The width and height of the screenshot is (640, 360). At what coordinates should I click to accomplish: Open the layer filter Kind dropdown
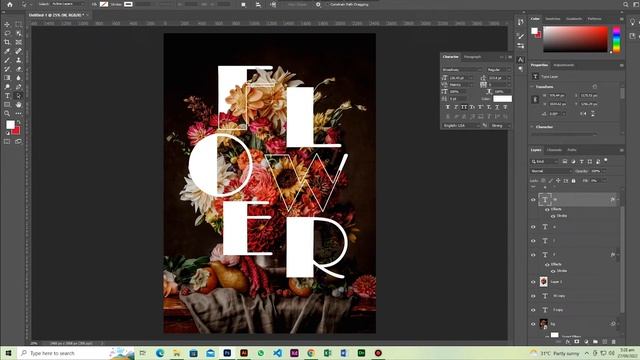point(544,162)
